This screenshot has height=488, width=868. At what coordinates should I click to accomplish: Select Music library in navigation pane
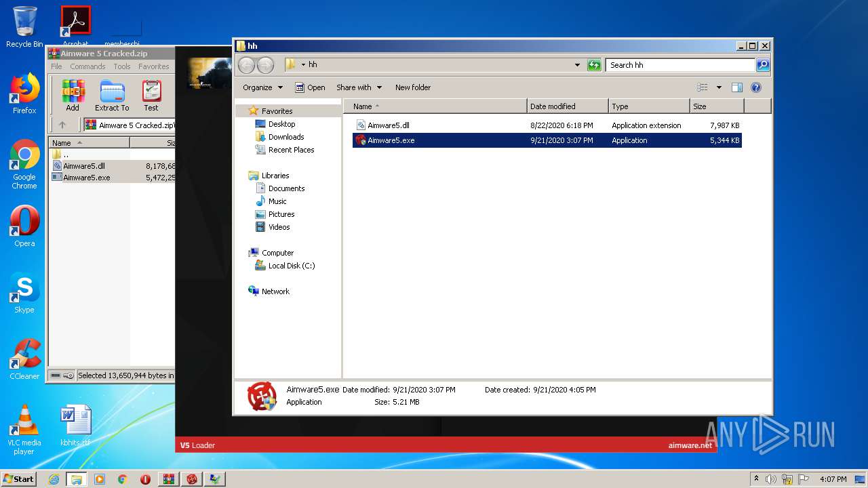[x=277, y=201]
